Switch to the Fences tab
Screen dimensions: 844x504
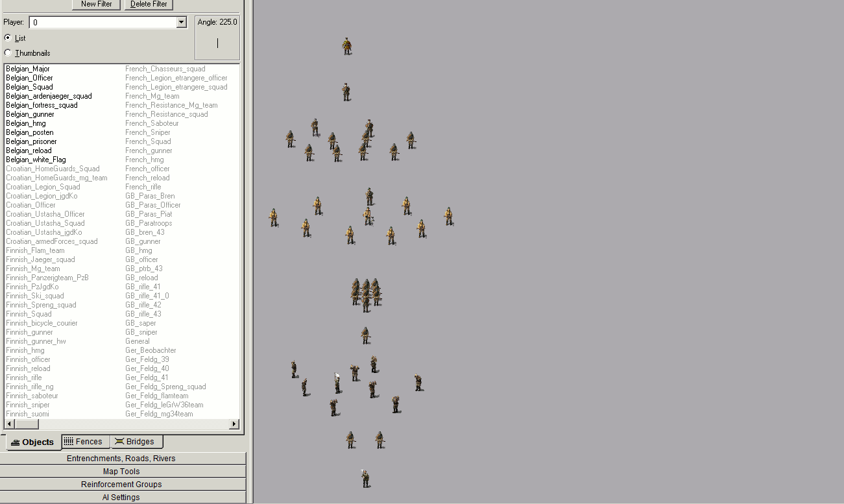(x=86, y=442)
